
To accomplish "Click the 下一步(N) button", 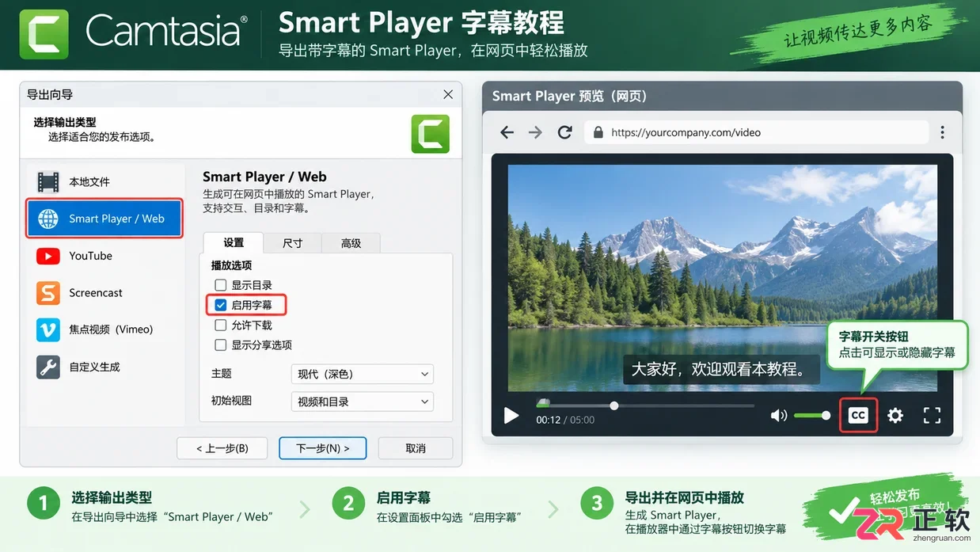I will [323, 448].
